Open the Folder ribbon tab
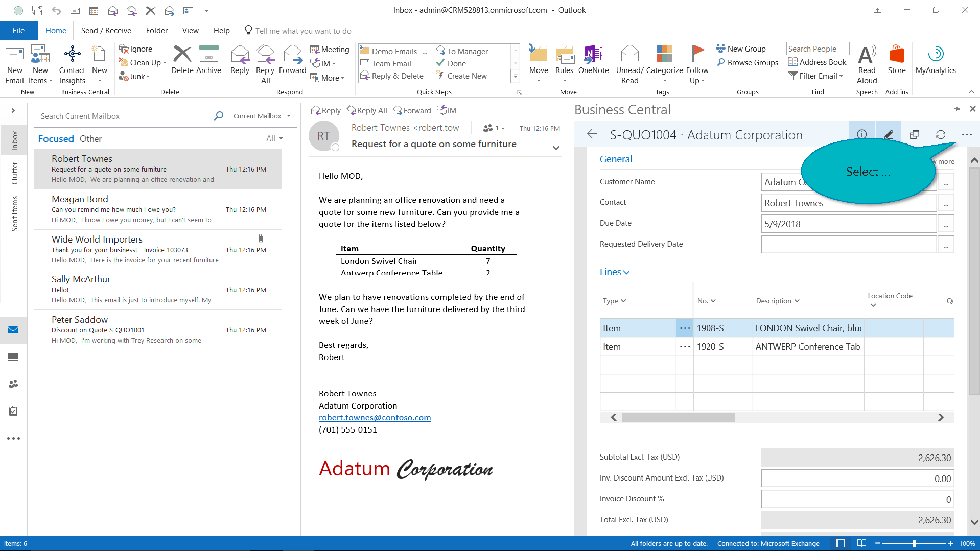The width and height of the screenshot is (980, 551). click(156, 31)
